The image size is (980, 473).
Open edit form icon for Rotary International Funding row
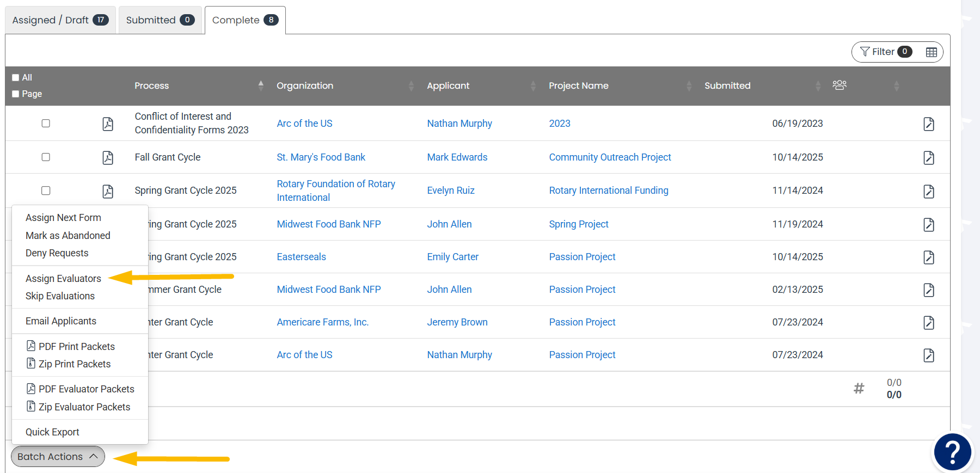click(929, 192)
